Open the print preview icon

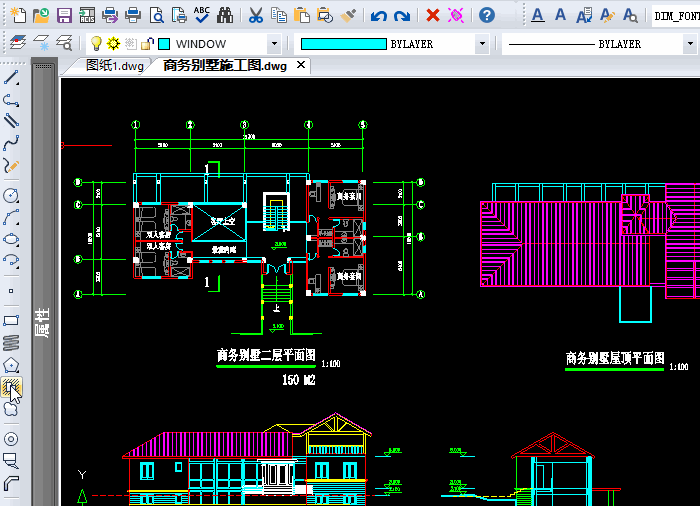tap(157, 15)
